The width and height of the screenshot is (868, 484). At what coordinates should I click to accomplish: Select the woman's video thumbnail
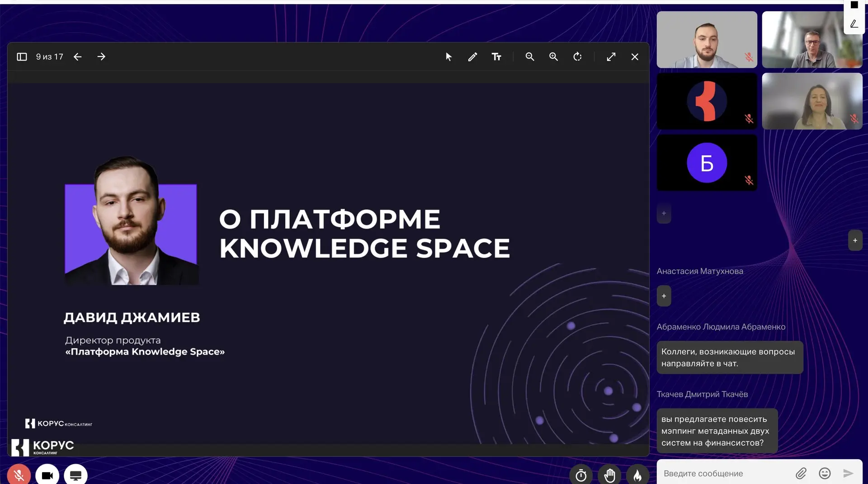[x=812, y=101]
